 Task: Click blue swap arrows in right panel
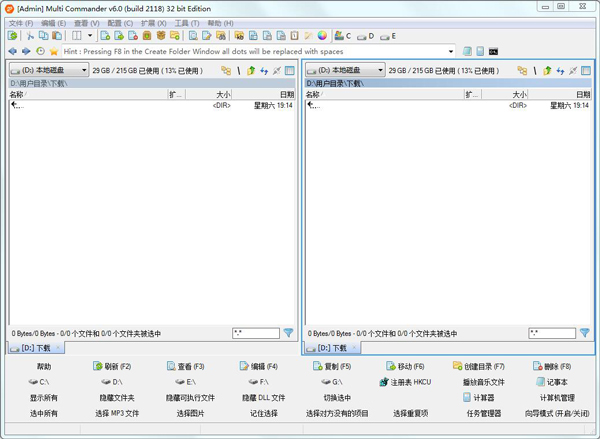(560, 71)
